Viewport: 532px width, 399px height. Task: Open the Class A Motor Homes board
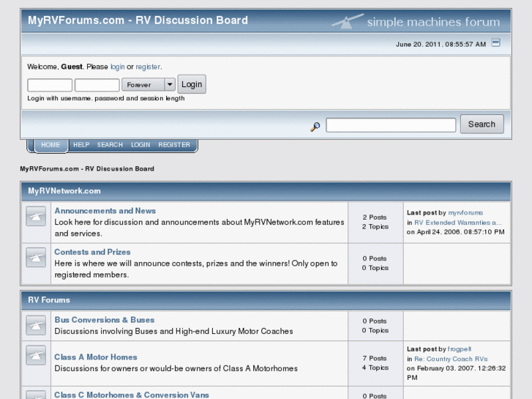96,357
